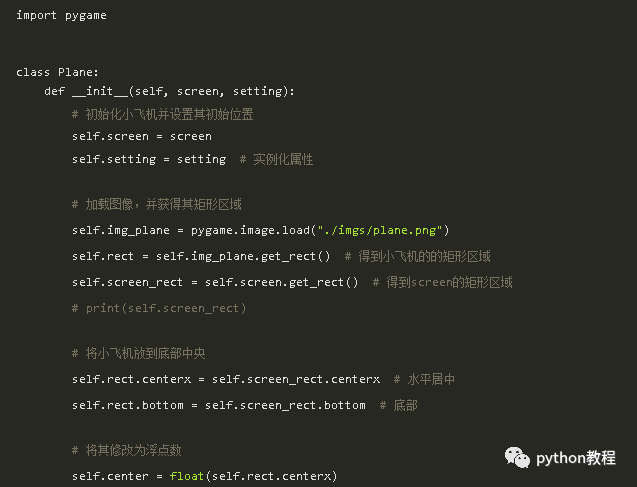Click the '__init__' method name
Screen dimensions: 637x487
click(x=100, y=91)
